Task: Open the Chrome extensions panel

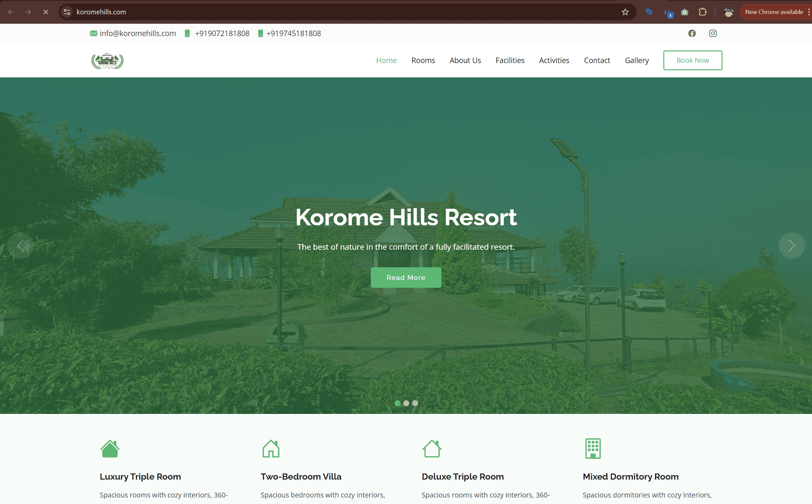Action: pyautogui.click(x=703, y=12)
